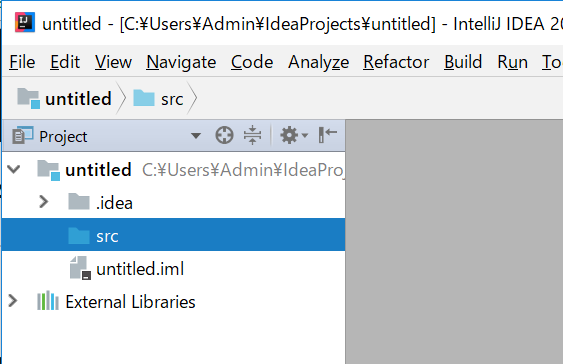This screenshot has width=563, height=364.
Task: Click the Collapse All icon in Project panel
Action: point(252,135)
